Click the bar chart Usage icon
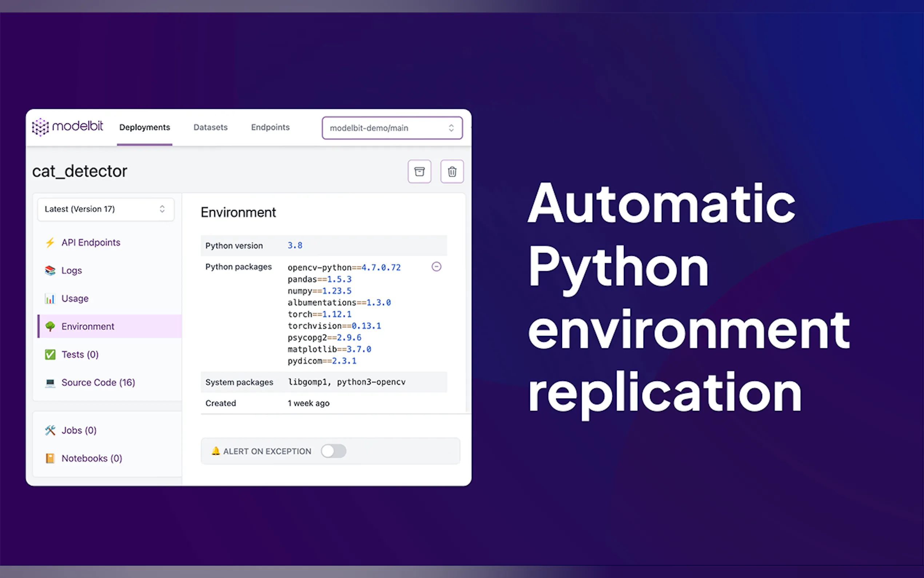 click(50, 298)
